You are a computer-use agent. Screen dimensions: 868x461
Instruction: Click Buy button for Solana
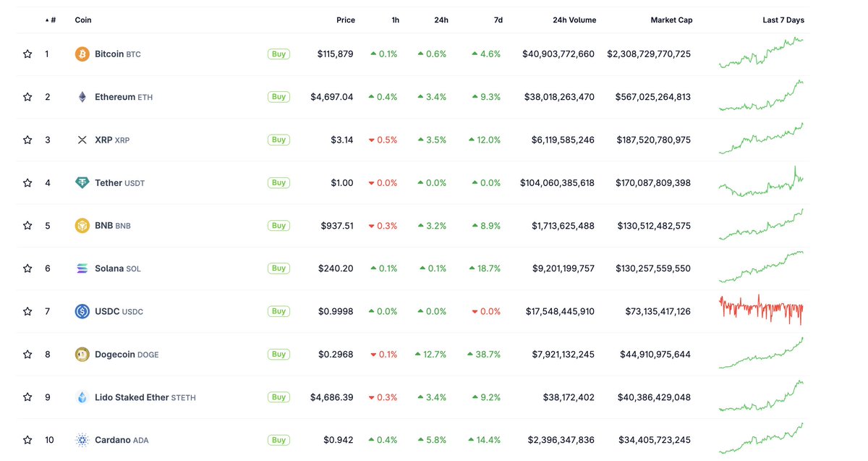point(278,268)
